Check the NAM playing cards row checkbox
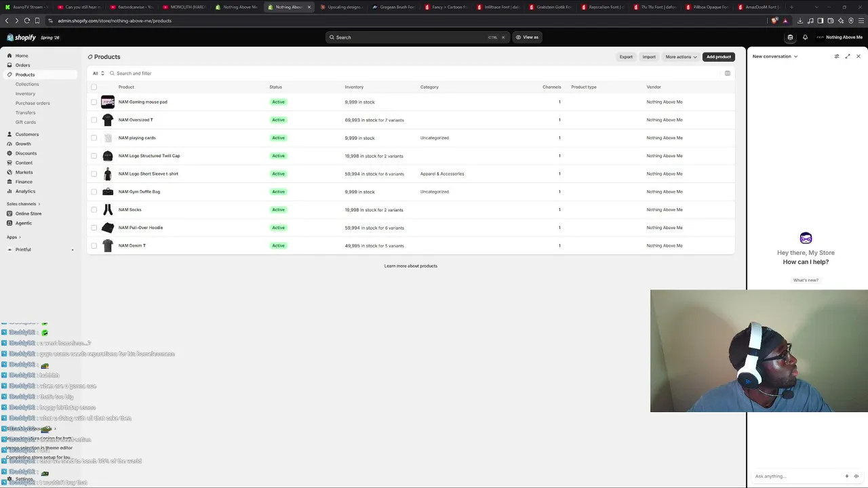Screen dimensions: 868x488 click(94, 138)
